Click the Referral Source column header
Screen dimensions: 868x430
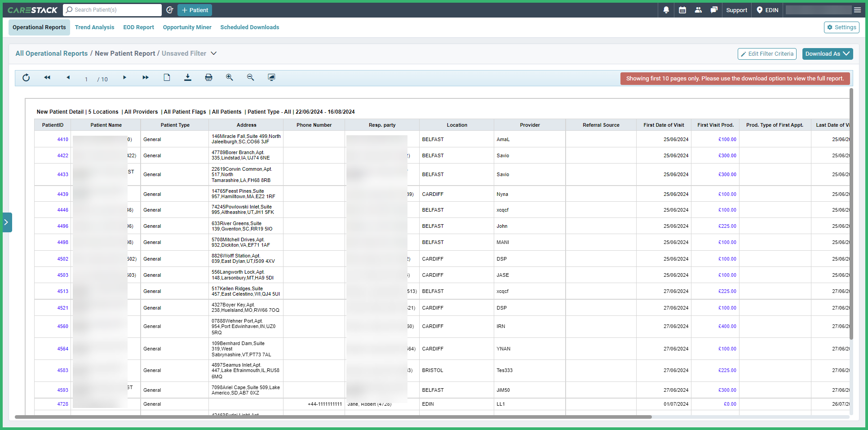coord(601,125)
